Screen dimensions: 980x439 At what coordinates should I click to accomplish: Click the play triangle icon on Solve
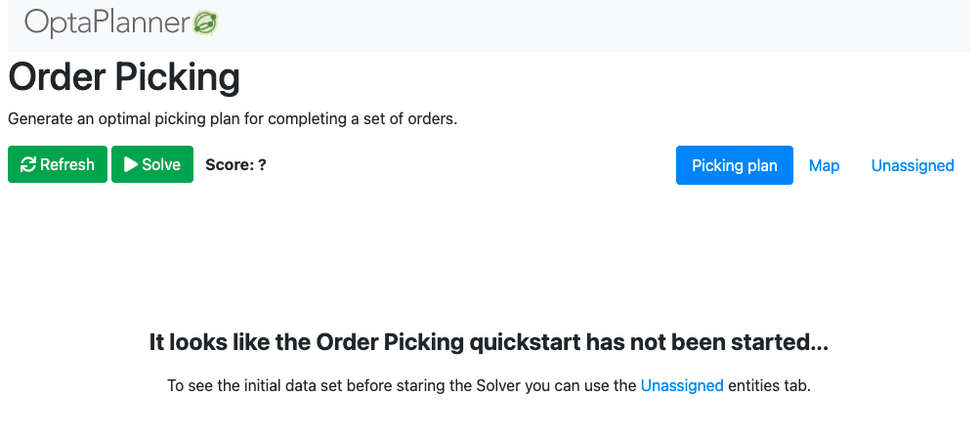coord(131,164)
